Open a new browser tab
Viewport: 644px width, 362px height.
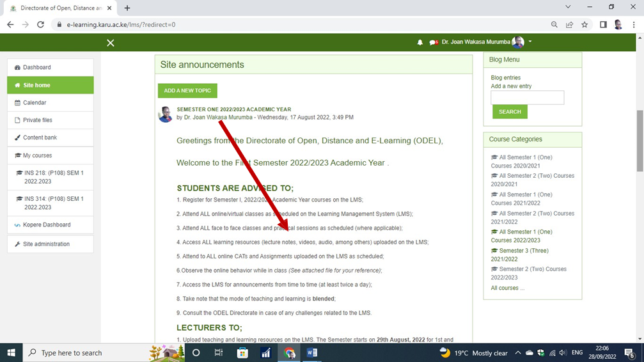coord(127,8)
